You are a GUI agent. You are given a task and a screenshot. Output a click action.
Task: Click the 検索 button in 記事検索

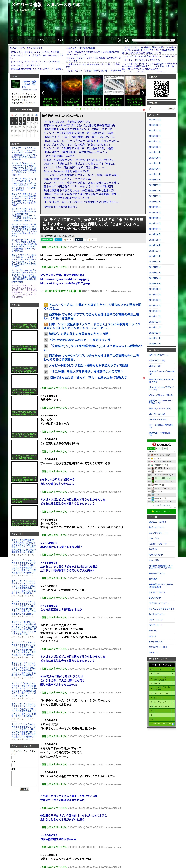coord(171,108)
